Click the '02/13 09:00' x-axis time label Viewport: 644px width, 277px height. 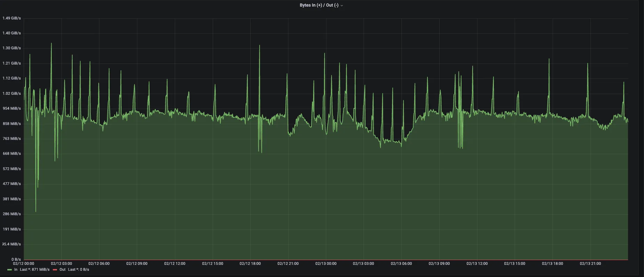click(x=439, y=263)
